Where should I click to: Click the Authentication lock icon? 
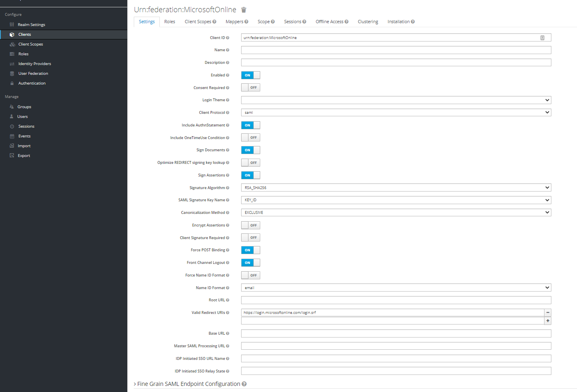(x=12, y=83)
